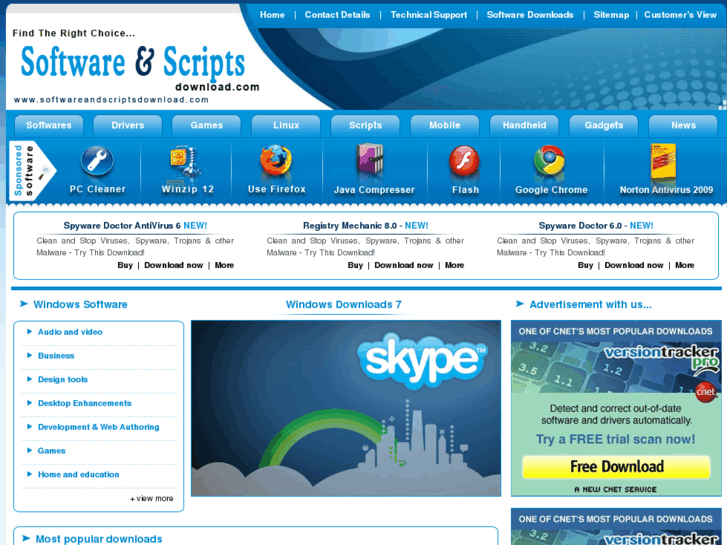727x545 pixels.
Task: Open the Mobile tab
Action: tap(445, 125)
